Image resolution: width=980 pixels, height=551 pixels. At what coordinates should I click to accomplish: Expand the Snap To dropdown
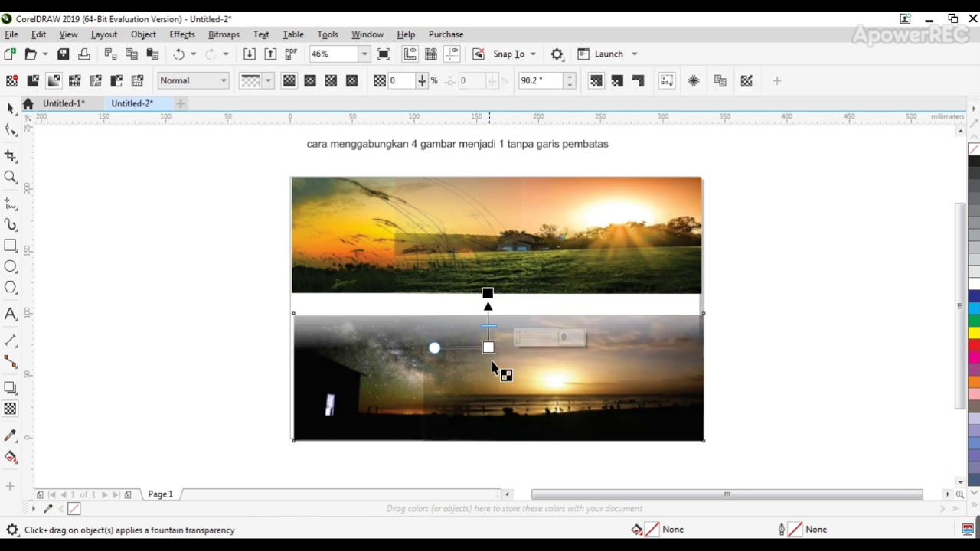coord(533,54)
